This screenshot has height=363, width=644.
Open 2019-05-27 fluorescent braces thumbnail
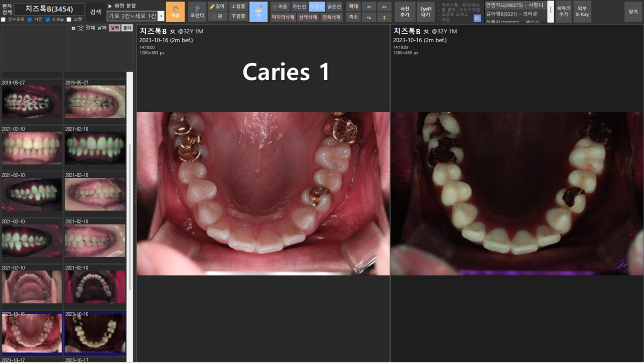tap(32, 102)
